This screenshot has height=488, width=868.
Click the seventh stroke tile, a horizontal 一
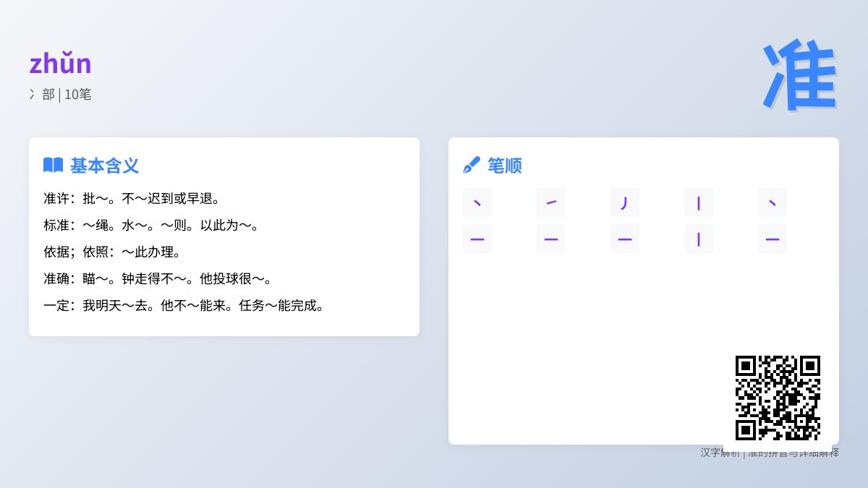point(551,239)
